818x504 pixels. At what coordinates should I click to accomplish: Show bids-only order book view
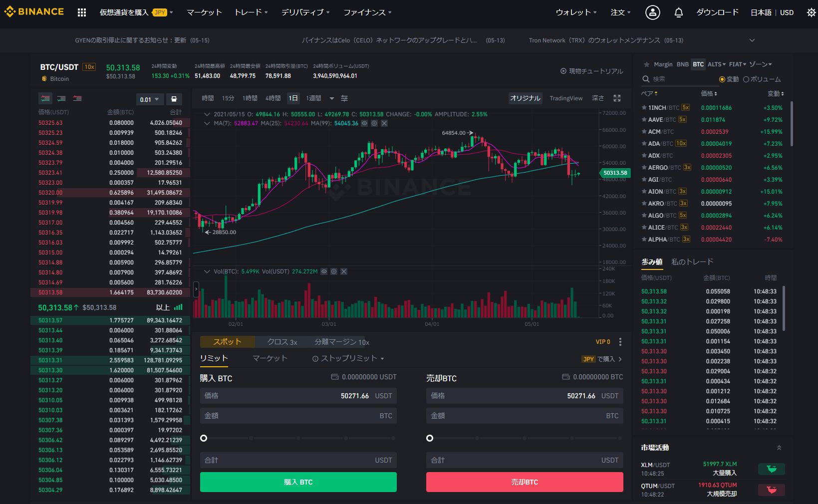tap(61, 98)
